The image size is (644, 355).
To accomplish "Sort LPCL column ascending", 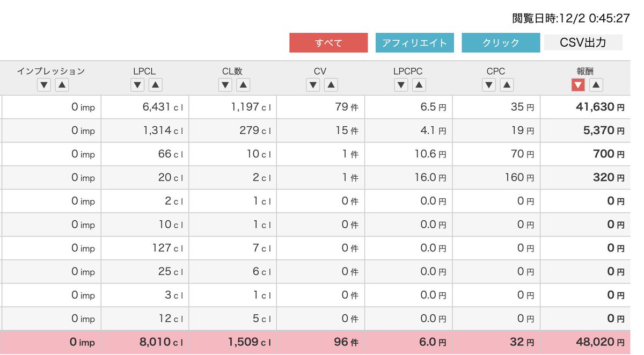I will click(x=156, y=85).
